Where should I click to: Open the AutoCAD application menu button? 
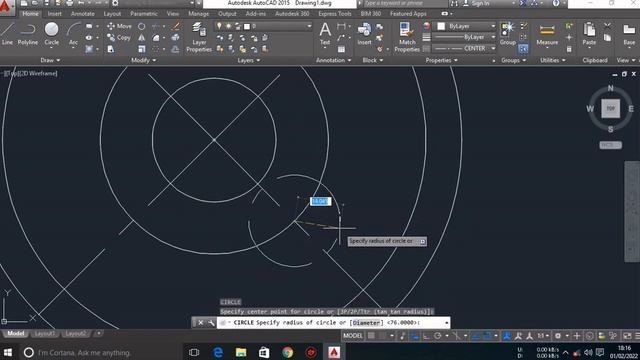point(6,7)
